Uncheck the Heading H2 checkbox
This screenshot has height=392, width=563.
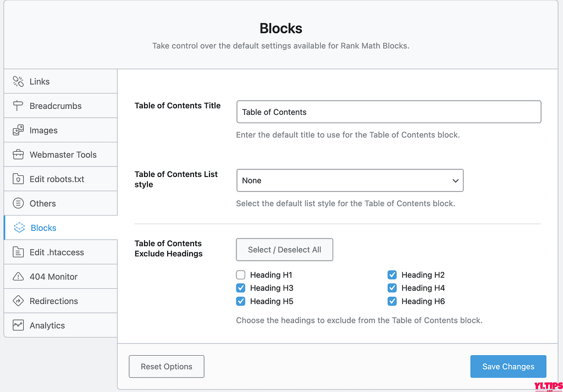(x=392, y=275)
